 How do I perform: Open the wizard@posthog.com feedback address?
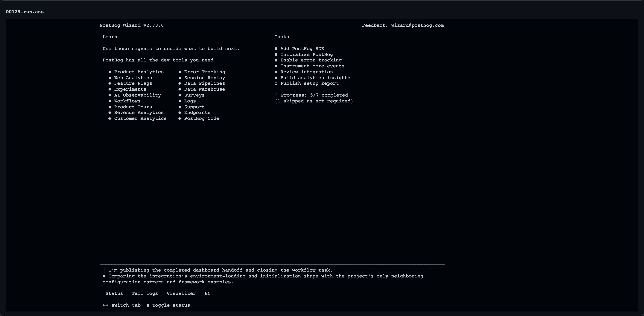tap(417, 25)
